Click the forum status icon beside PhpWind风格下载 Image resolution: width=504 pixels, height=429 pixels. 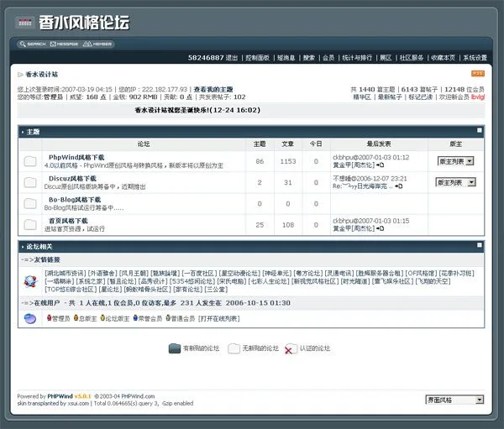point(30,161)
